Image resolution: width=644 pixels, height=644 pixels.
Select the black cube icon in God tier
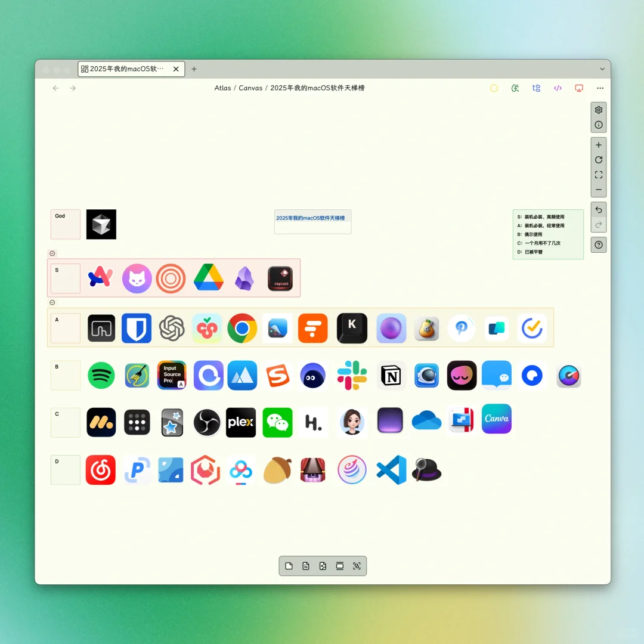click(101, 224)
